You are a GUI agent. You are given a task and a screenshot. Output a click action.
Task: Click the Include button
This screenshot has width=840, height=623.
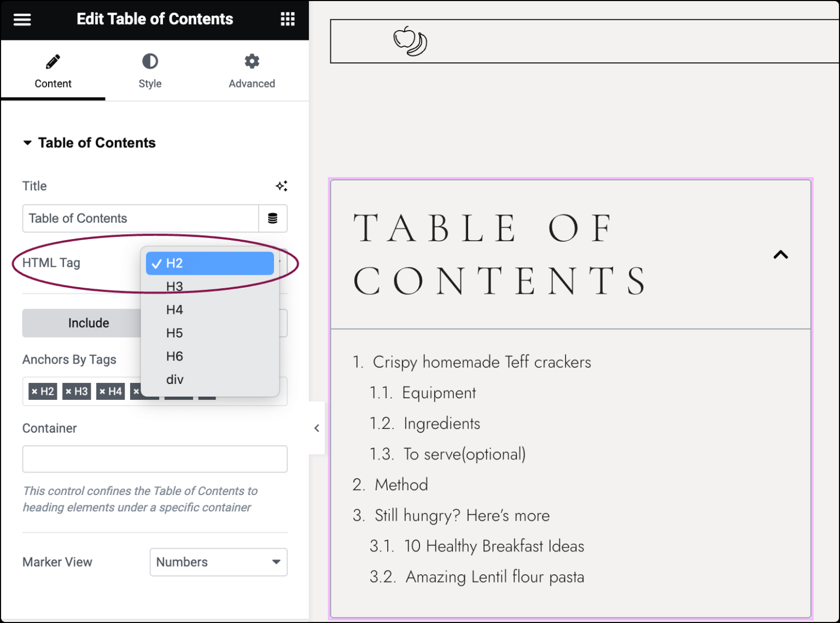click(89, 323)
